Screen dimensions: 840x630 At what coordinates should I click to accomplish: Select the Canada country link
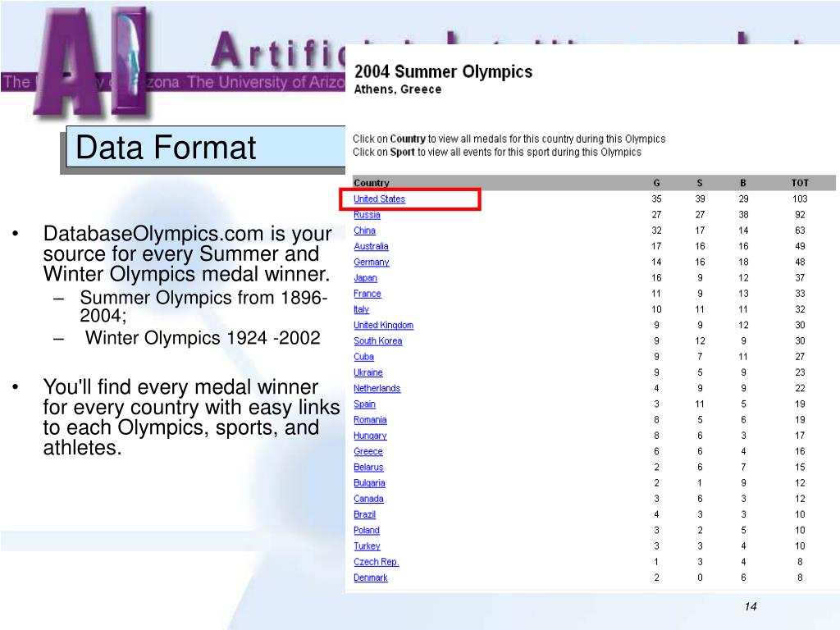[368, 499]
